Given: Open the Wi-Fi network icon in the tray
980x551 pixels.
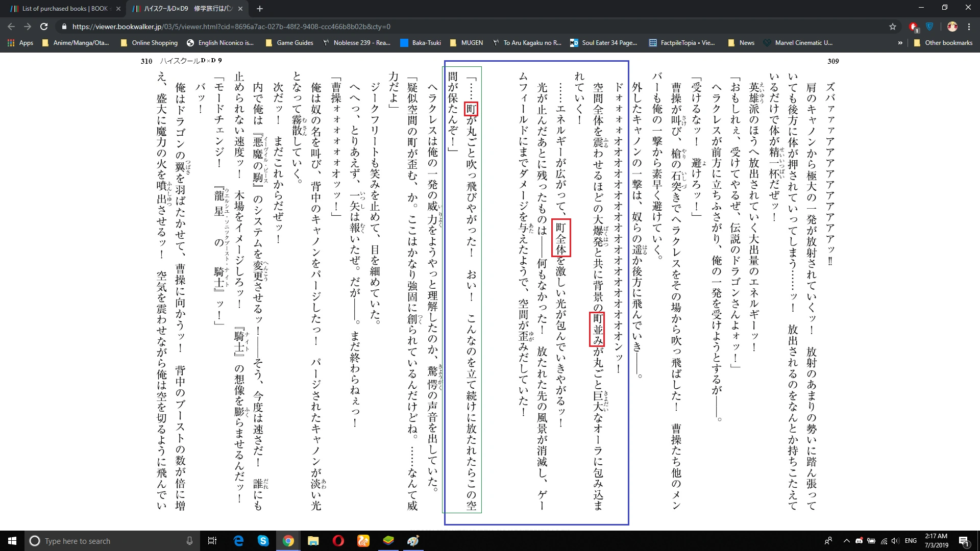Looking at the screenshot, I should pyautogui.click(x=884, y=541).
